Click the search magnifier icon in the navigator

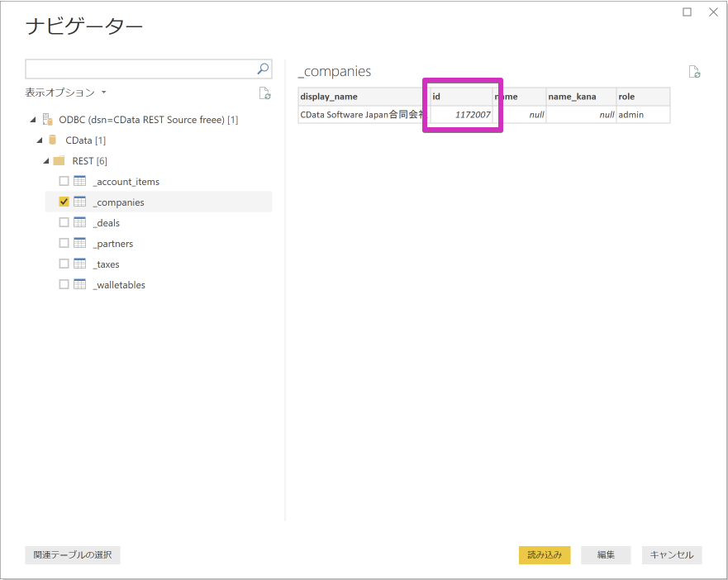pos(262,69)
